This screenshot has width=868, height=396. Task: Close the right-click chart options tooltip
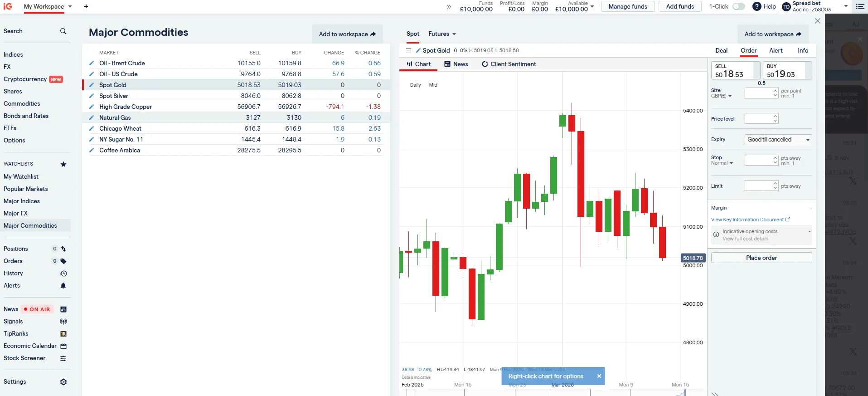(x=599, y=376)
